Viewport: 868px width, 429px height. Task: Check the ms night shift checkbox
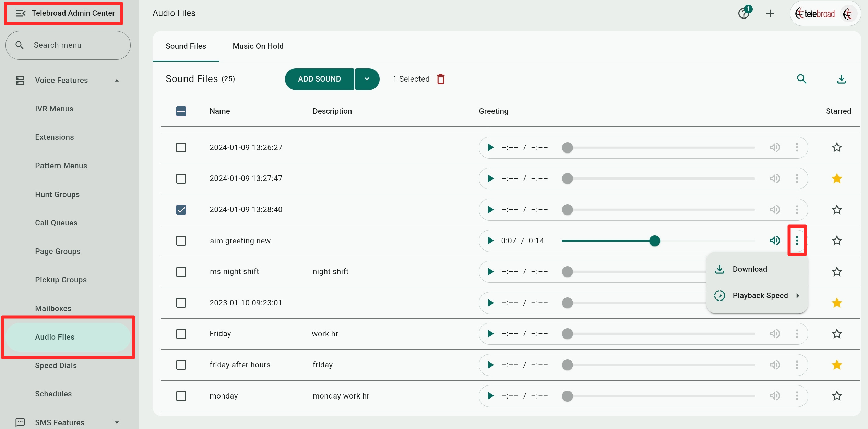point(181,272)
